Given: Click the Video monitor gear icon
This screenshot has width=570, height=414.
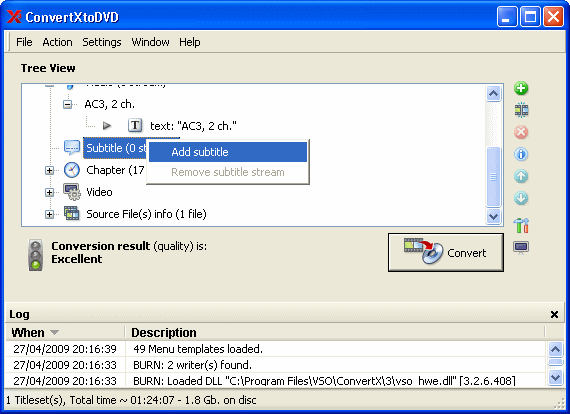Looking at the screenshot, I should (72, 192).
